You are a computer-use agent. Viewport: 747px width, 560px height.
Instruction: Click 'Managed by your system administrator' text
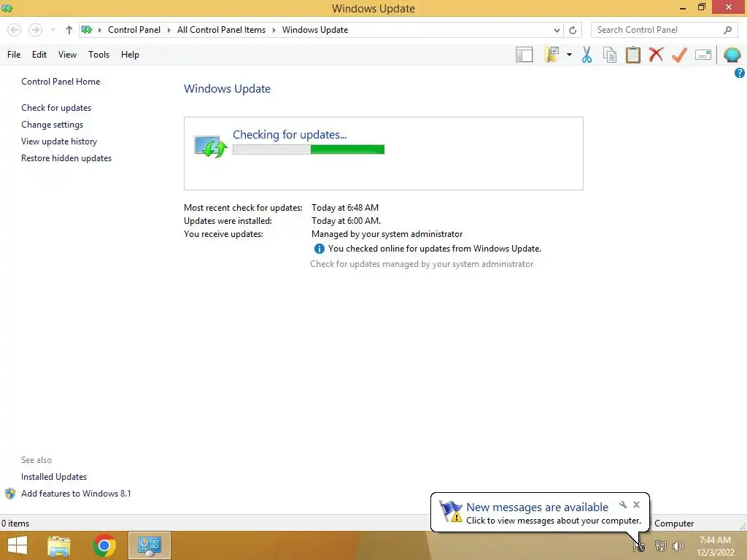[387, 234]
